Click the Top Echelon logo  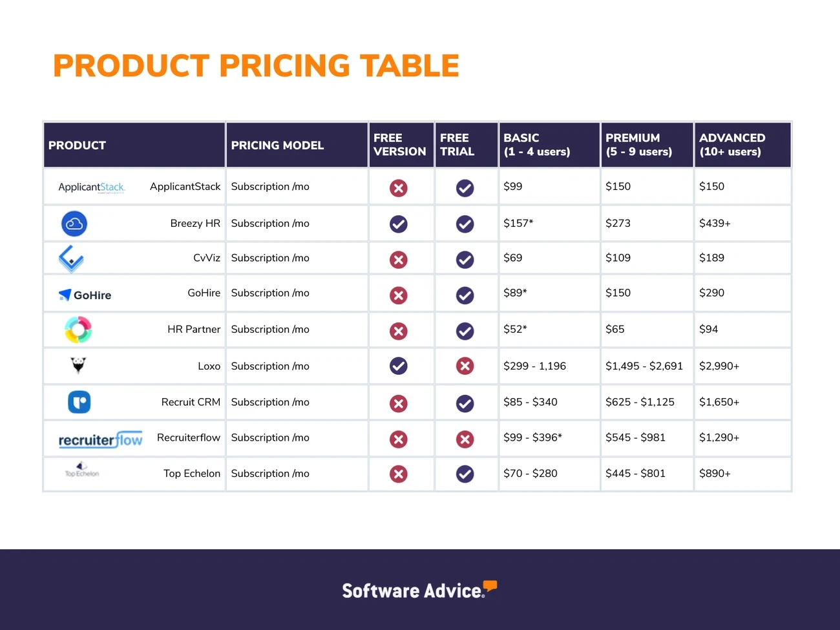[81, 470]
